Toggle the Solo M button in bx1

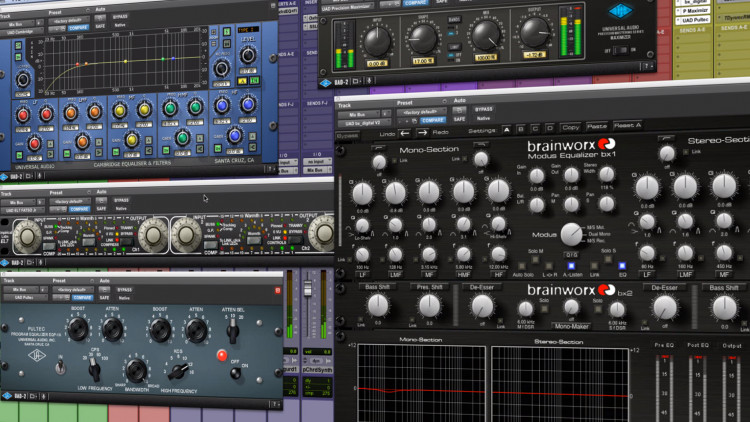535,259
